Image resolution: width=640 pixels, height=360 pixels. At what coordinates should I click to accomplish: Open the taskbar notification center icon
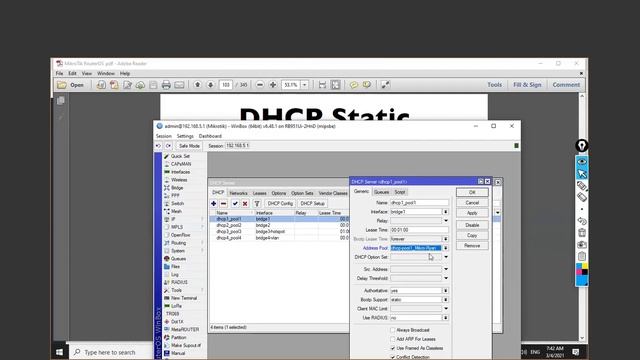(x=576, y=352)
